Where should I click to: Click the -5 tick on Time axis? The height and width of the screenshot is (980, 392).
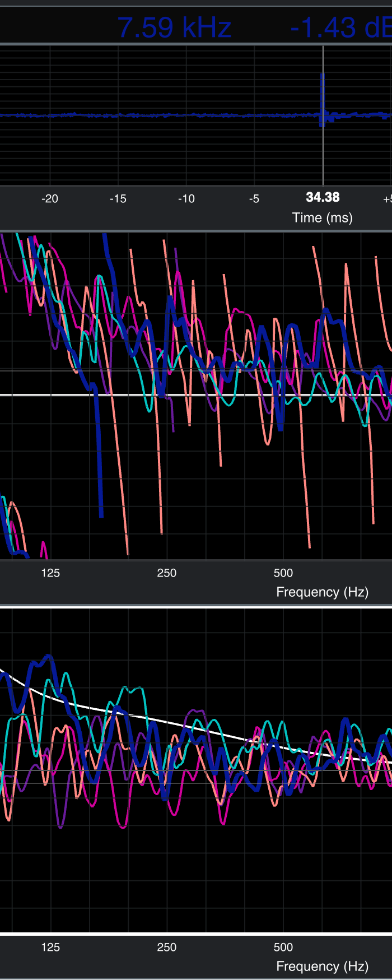(254, 199)
